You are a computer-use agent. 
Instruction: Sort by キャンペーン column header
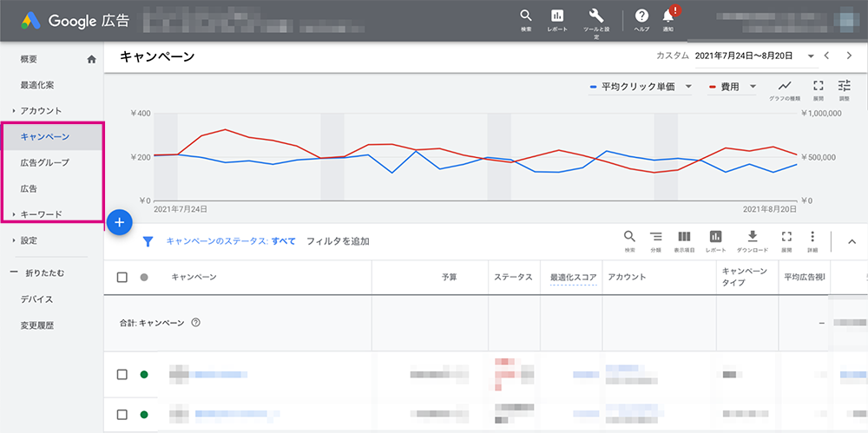tap(194, 278)
